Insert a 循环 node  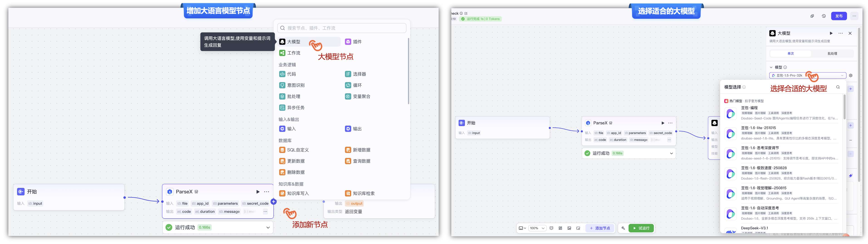[353, 85]
